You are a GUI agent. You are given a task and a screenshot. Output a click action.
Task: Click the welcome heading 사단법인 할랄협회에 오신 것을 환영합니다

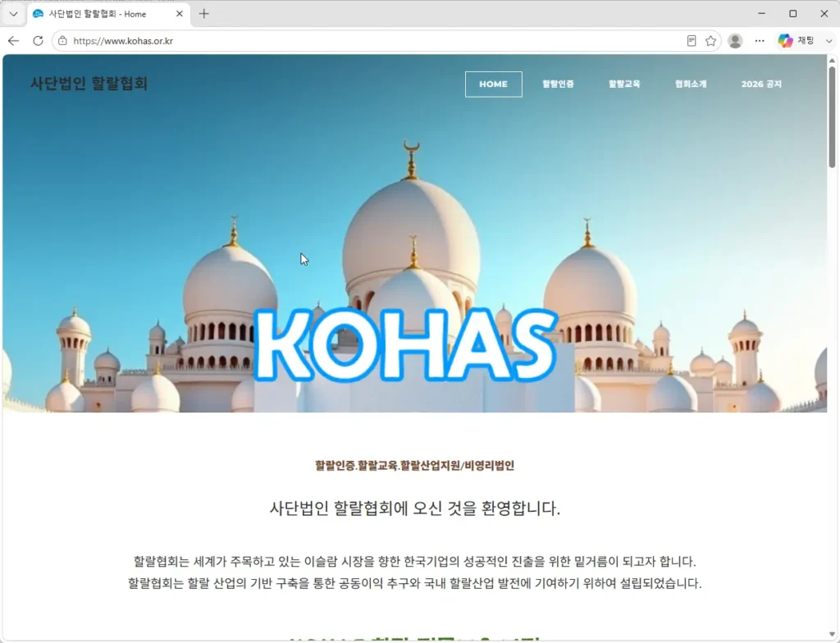[x=414, y=508]
